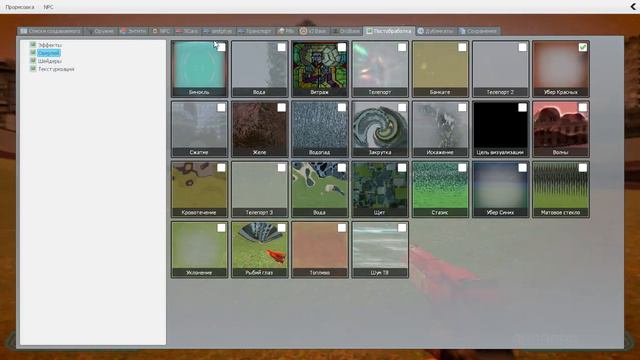Click the red-edged Убер Красных thumbnail
Screen dimensions: 640x360
pyautogui.click(x=561, y=69)
